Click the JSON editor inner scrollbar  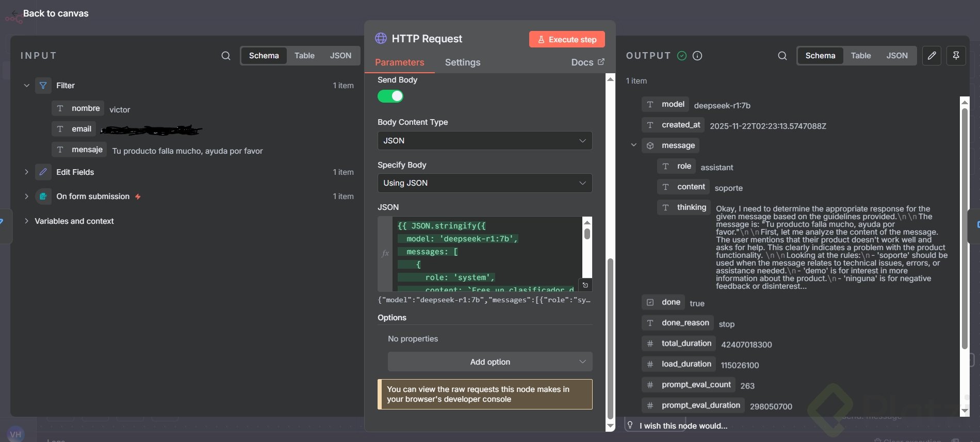[587, 234]
